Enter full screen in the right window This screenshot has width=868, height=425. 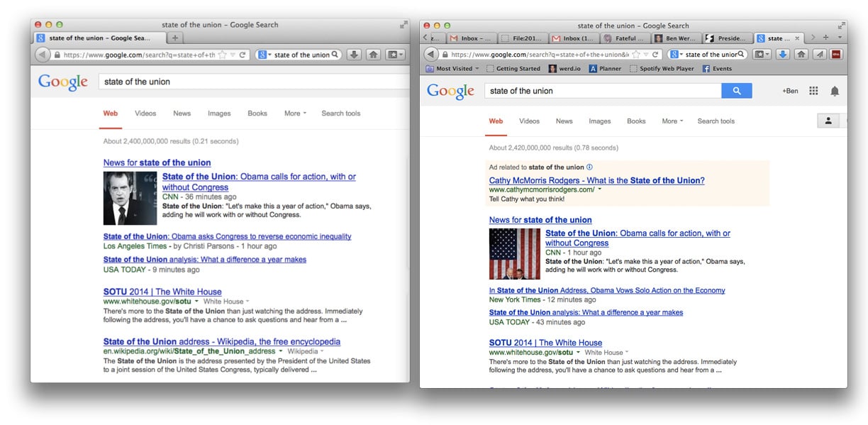(x=841, y=25)
